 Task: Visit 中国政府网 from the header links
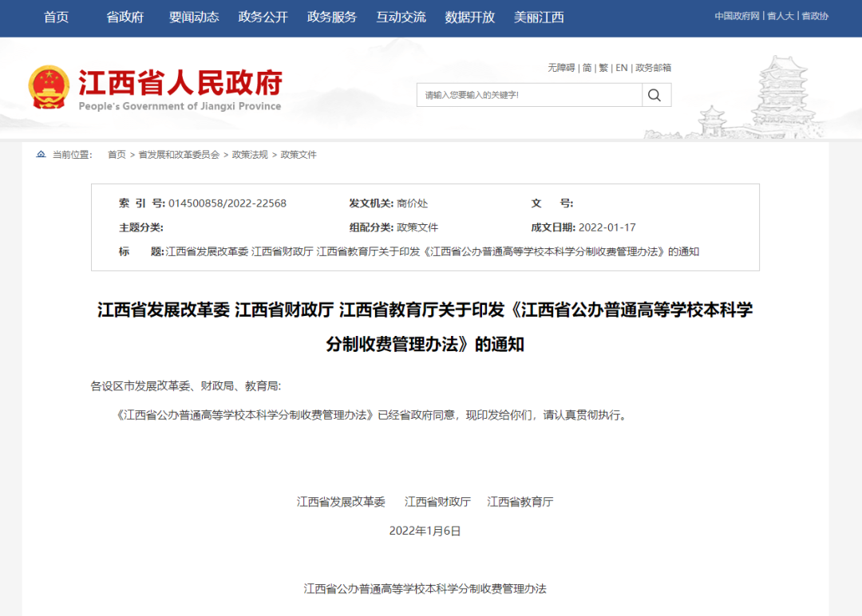coord(737,14)
